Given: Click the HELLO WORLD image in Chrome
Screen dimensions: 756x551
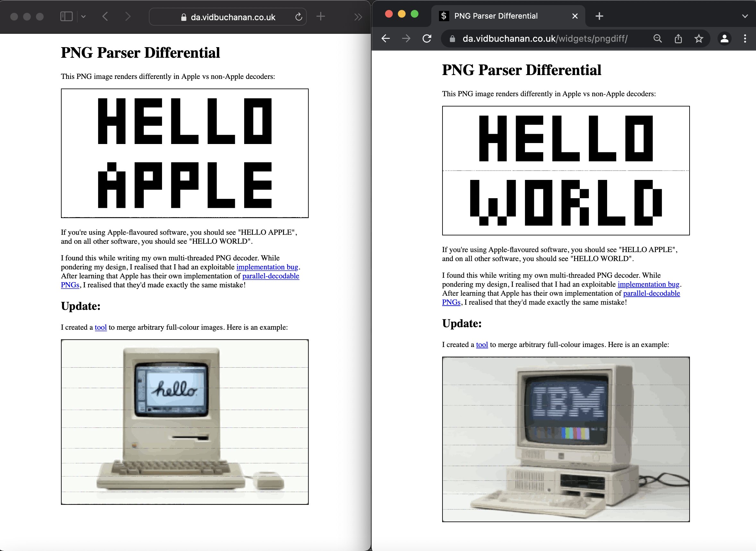Looking at the screenshot, I should tap(566, 170).
